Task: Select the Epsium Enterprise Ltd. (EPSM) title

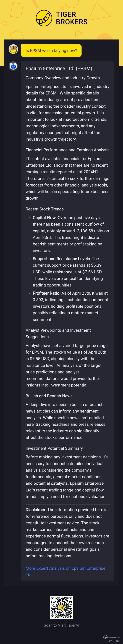Action: coord(59,68)
